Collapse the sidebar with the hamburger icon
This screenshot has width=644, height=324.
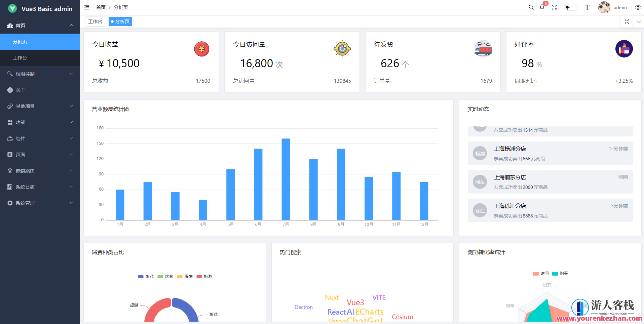[x=86, y=7]
